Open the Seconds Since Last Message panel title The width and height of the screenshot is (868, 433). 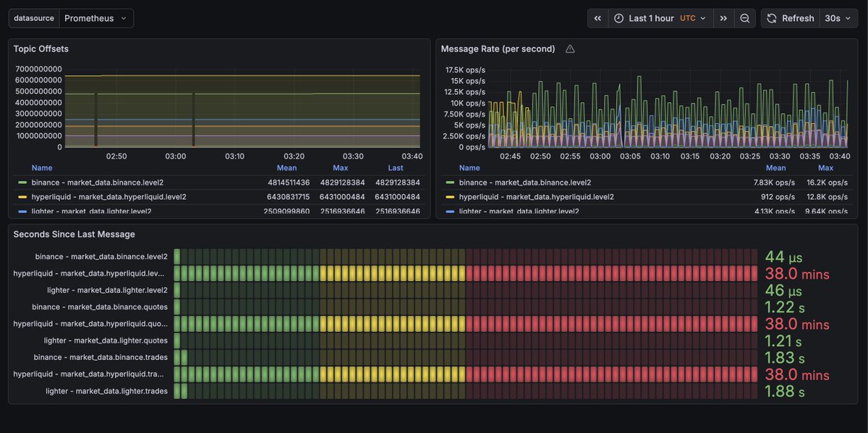click(x=74, y=235)
